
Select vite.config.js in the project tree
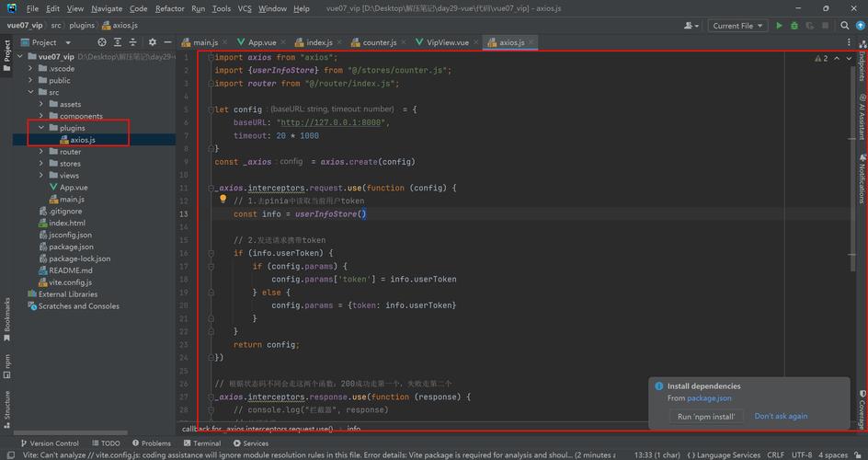point(70,282)
